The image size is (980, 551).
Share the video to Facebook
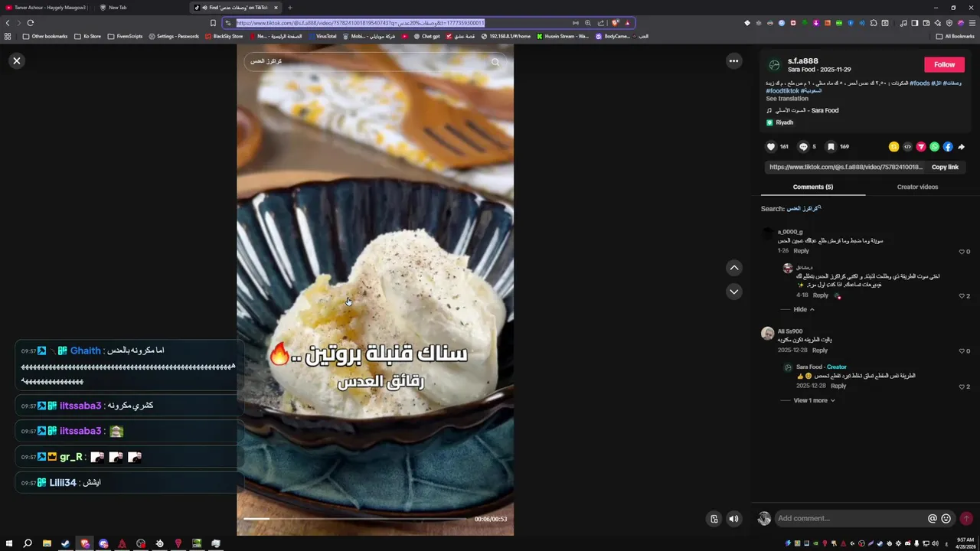point(948,146)
